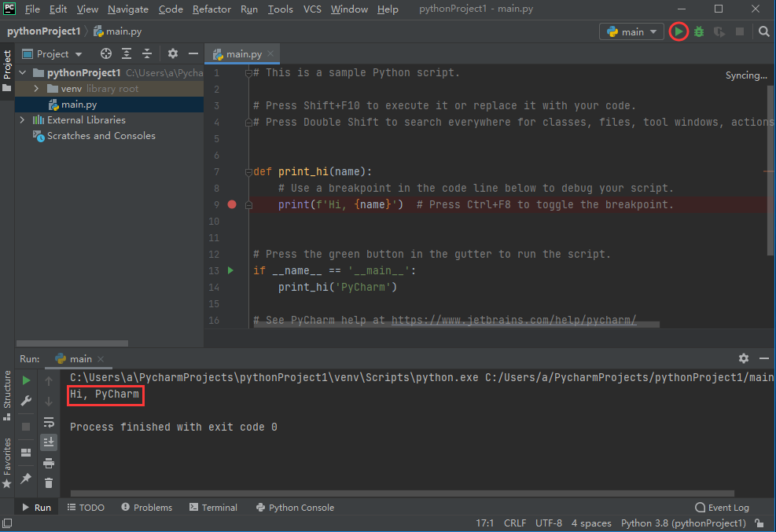Stop icon in Run panel sidebar
The image size is (776, 532).
pos(26,426)
